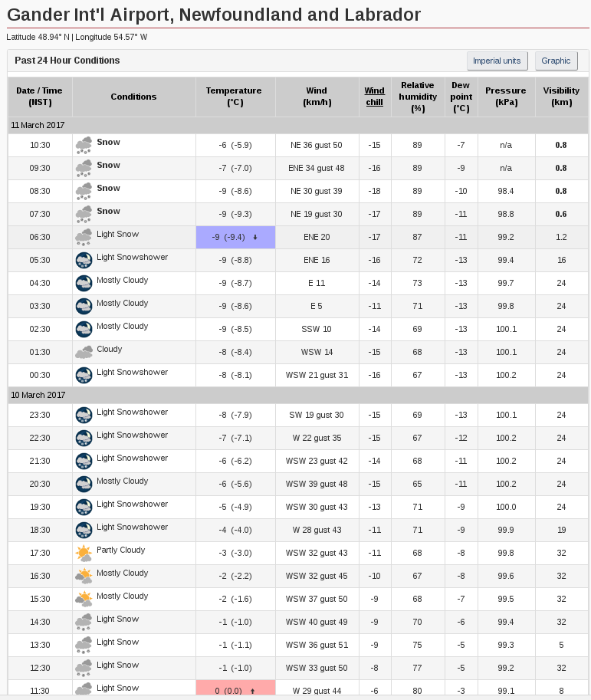Click wind value WSW 39 gust 48
The height and width of the screenshot is (700, 591).
(317, 484)
